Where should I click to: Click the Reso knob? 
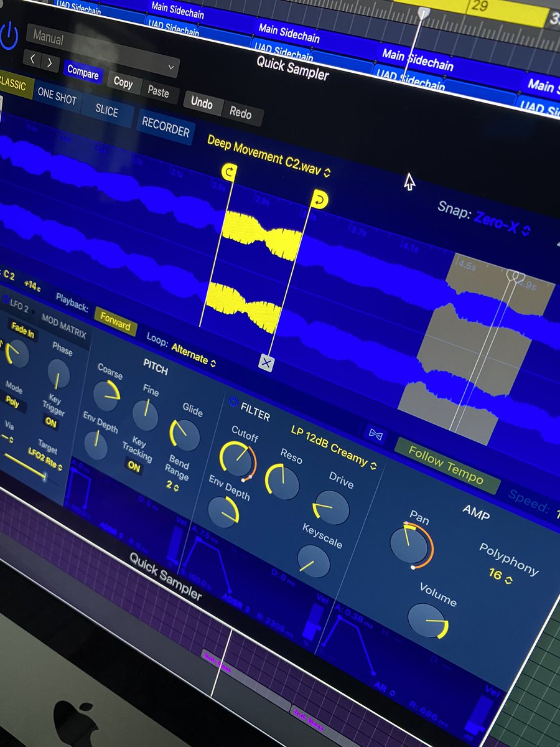282,482
